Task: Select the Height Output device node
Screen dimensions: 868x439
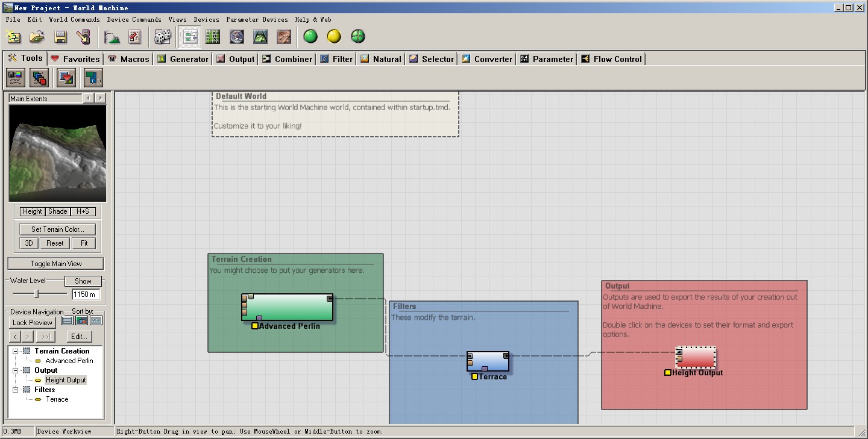Action: click(696, 357)
